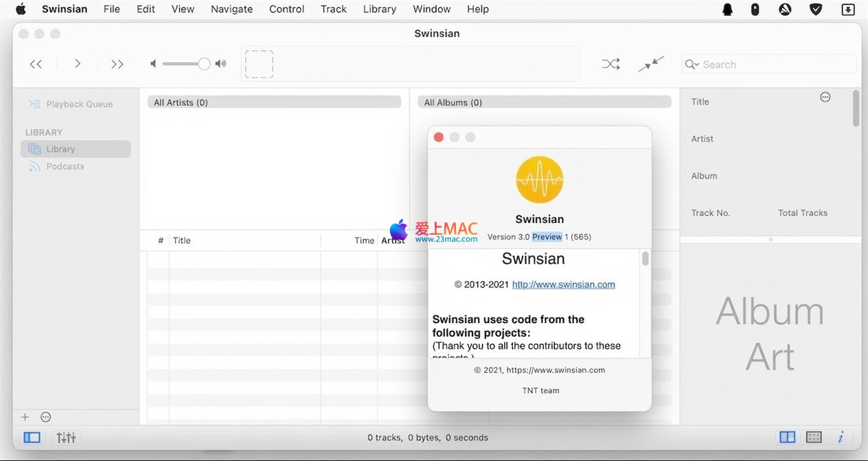Switch to the column browser view

coord(788,437)
